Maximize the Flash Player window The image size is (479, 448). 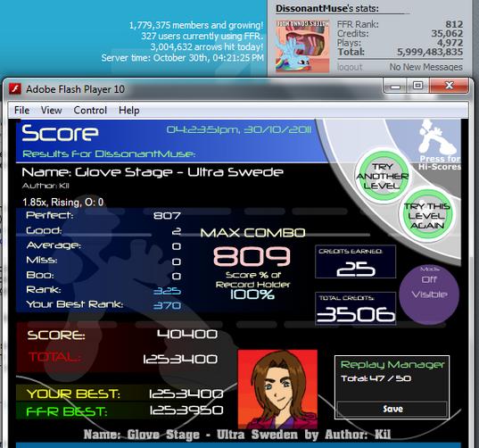pyautogui.click(x=417, y=86)
